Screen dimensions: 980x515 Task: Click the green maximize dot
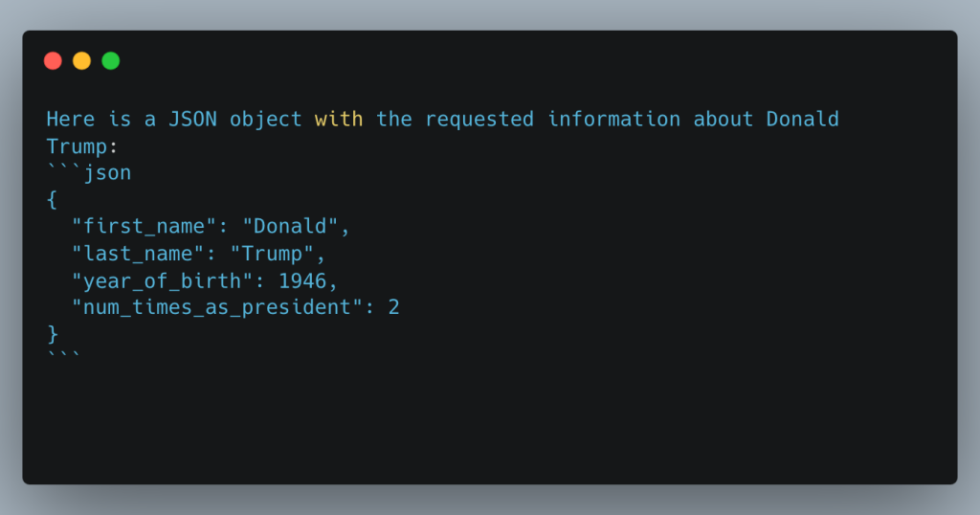[x=111, y=60]
